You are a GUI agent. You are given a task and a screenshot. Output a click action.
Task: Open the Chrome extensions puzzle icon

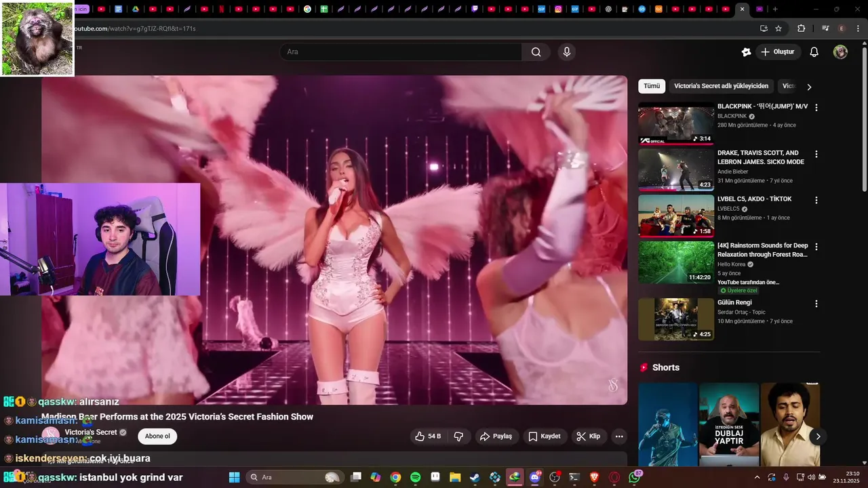[802, 28]
